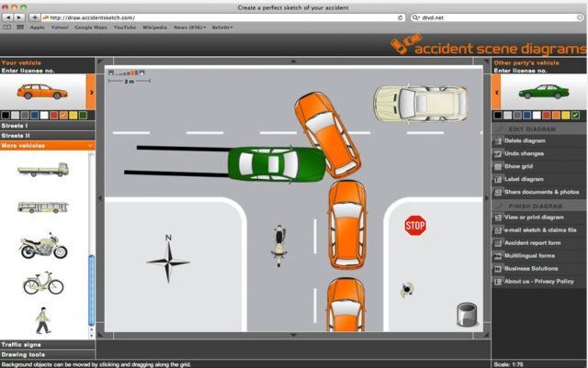Click Show grid text
Image resolution: width=588 pixels, height=368 pixels.
click(518, 166)
